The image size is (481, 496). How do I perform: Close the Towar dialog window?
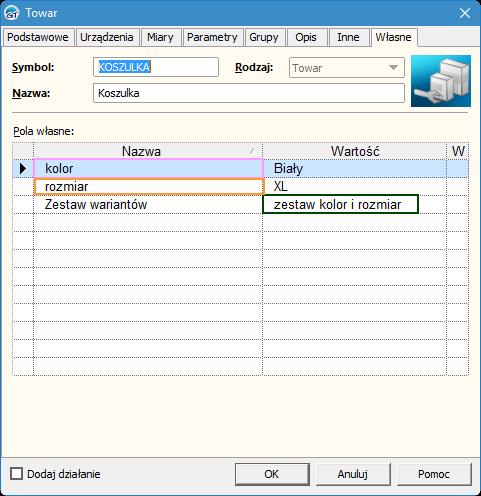(465, 13)
